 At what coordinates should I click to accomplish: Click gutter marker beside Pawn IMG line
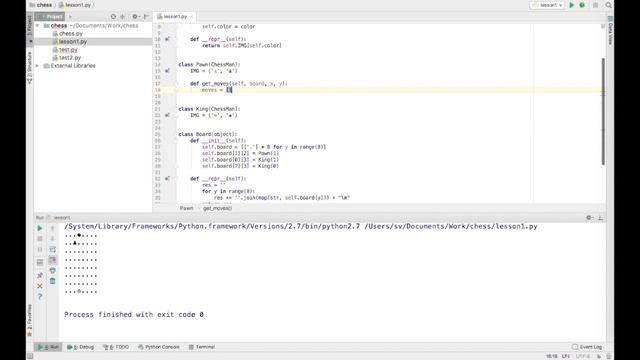click(x=167, y=71)
